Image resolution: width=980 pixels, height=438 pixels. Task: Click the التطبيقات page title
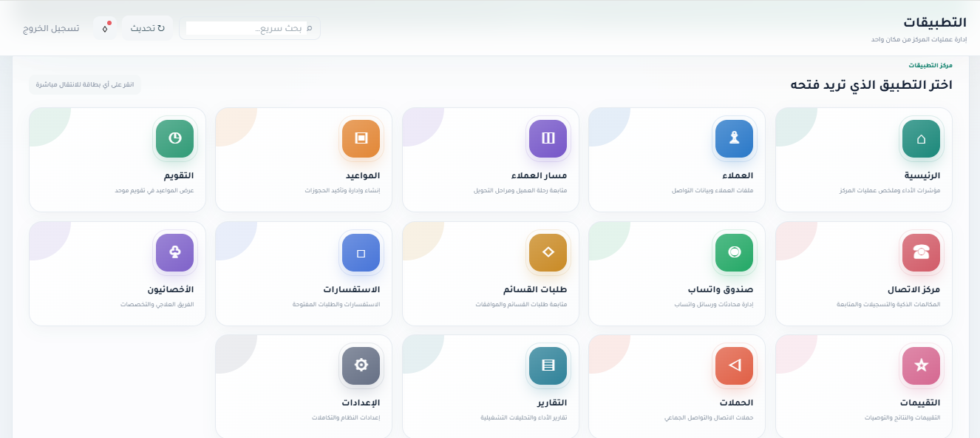click(x=935, y=22)
